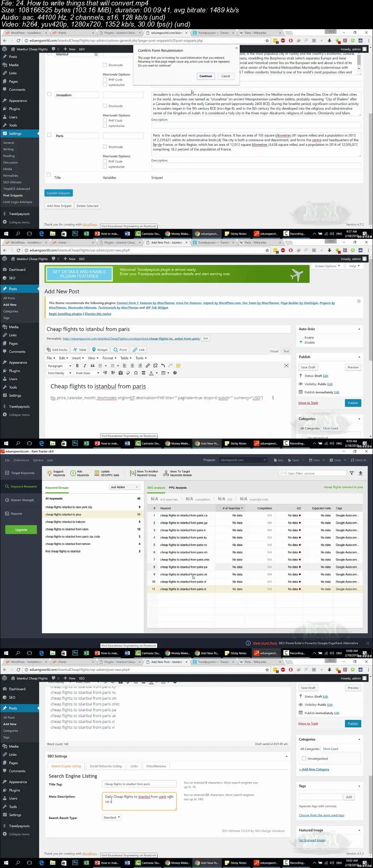Click the Add New Snippet button

pos(59,206)
